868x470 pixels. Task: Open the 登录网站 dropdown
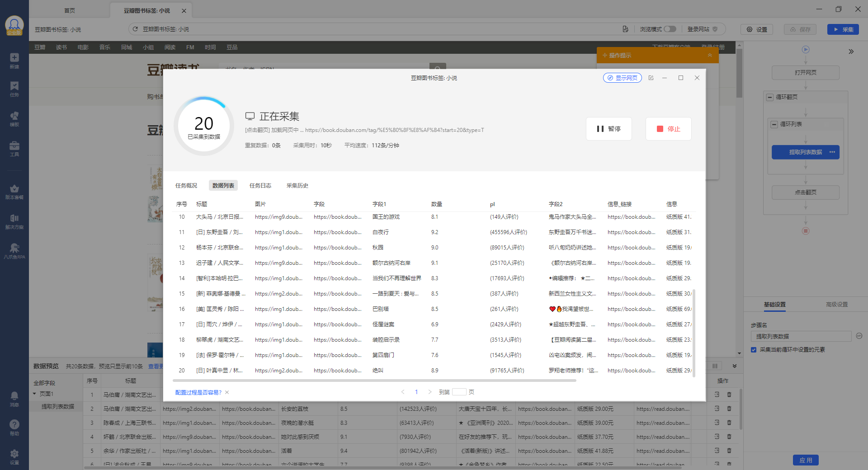[x=703, y=29]
